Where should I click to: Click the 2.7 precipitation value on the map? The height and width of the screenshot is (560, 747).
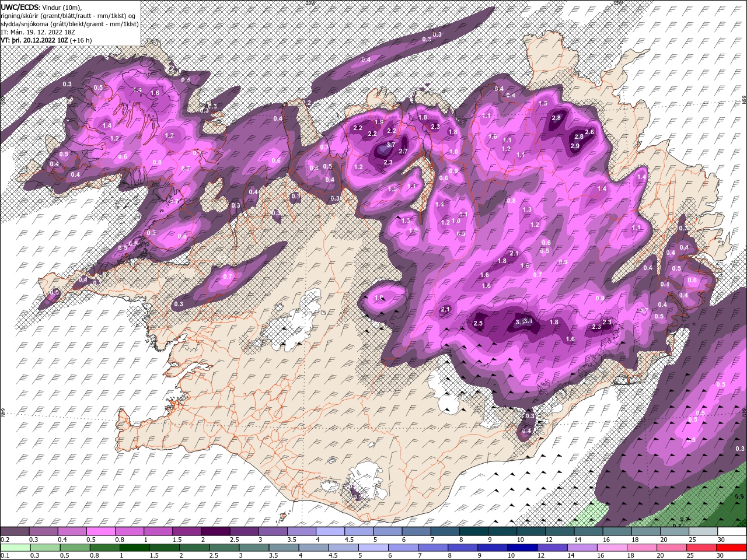click(x=403, y=151)
